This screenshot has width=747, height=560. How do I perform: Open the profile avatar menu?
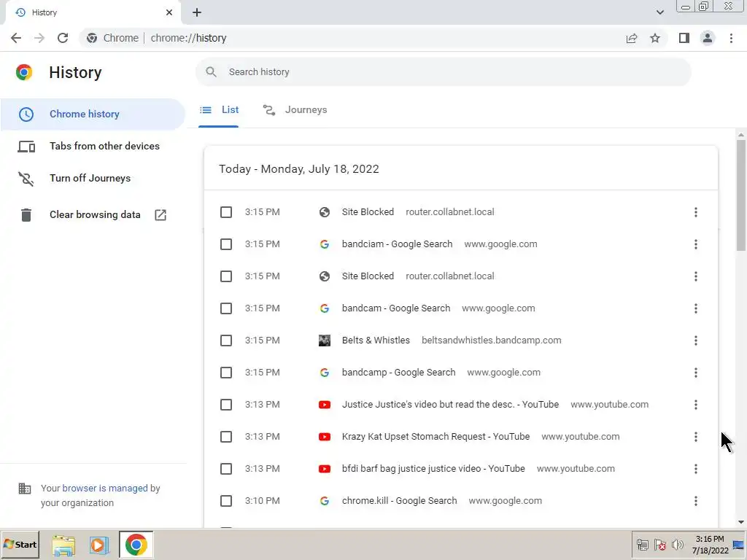708,38
